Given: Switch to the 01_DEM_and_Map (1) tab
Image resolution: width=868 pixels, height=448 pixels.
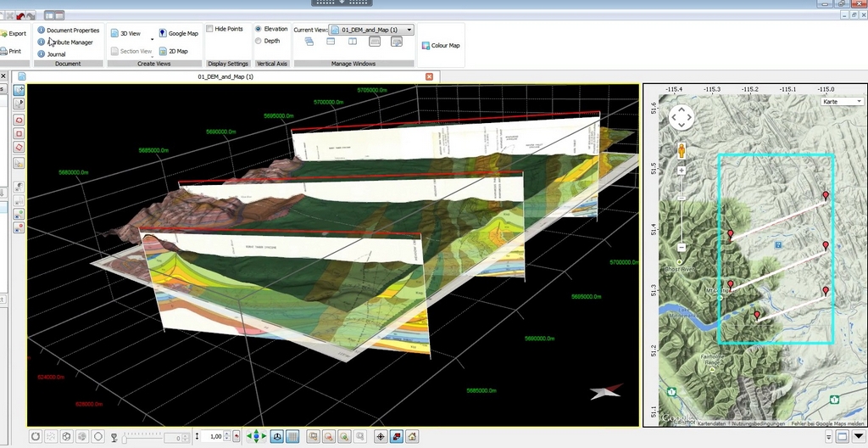Looking at the screenshot, I should click(x=225, y=76).
